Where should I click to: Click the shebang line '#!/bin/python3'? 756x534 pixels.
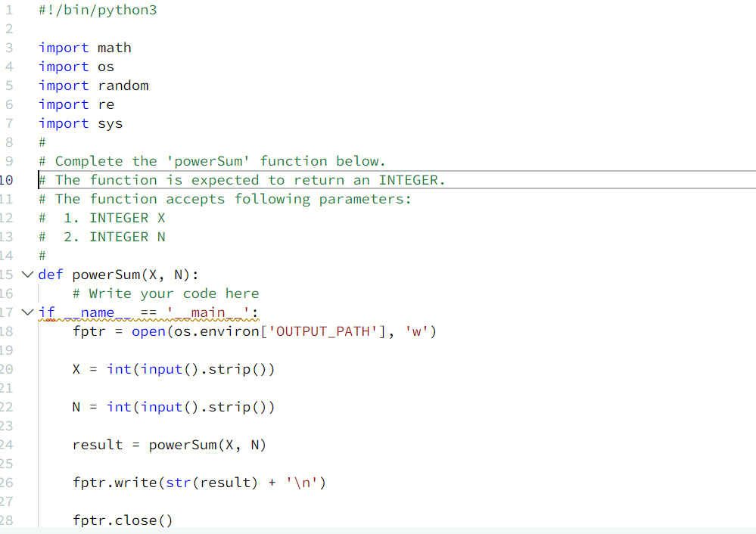[x=98, y=10]
